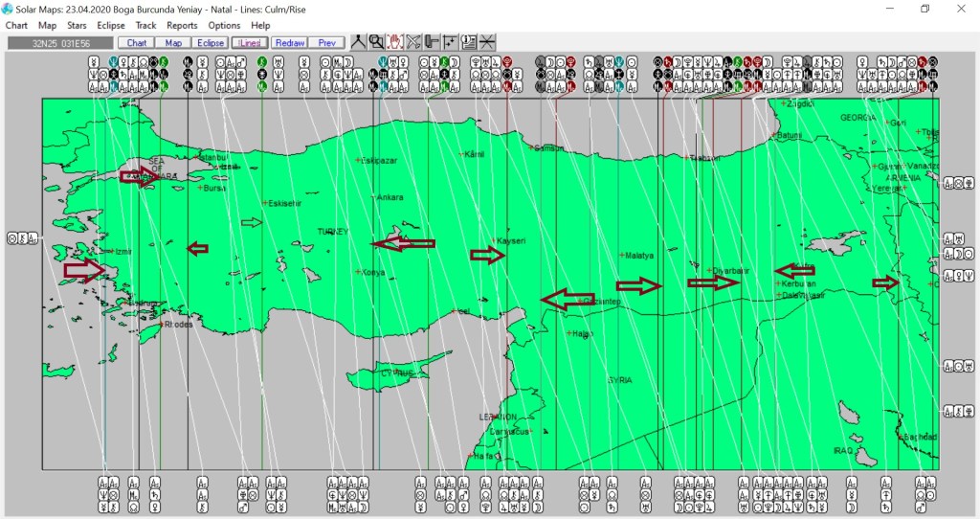This screenshot has width=980, height=519.
Task: Expand the Track menu
Action: (x=145, y=26)
